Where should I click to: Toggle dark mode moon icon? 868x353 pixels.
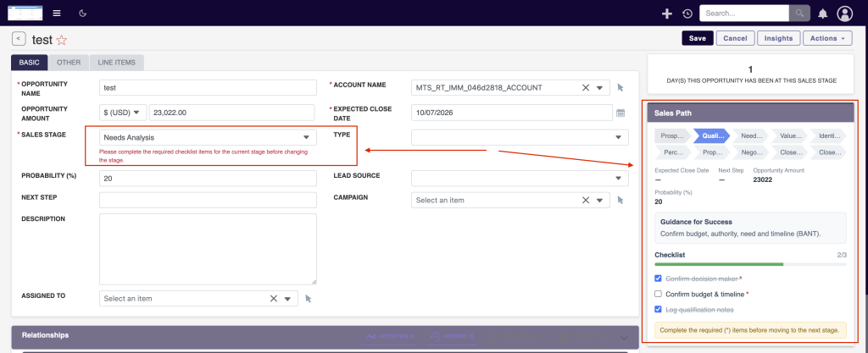click(83, 14)
